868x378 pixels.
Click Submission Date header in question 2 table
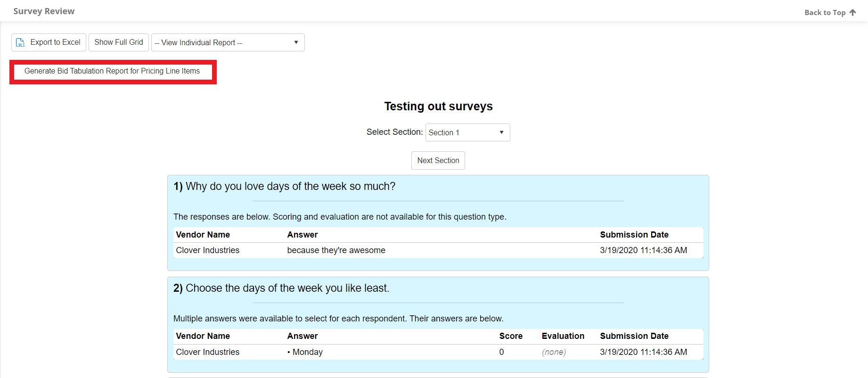coord(634,336)
